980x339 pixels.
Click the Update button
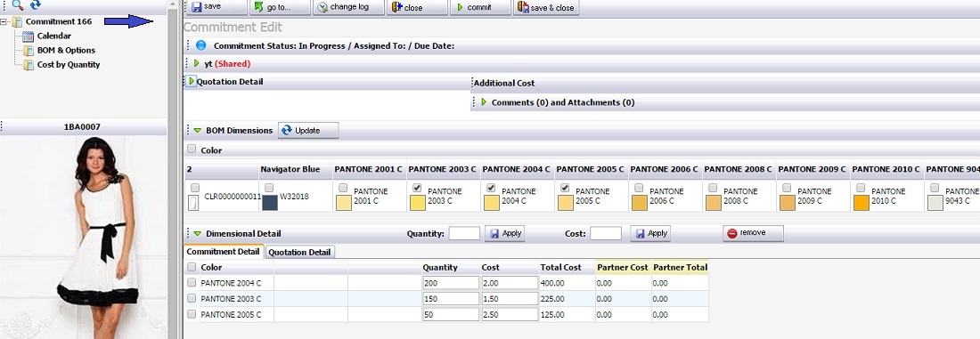(x=308, y=131)
